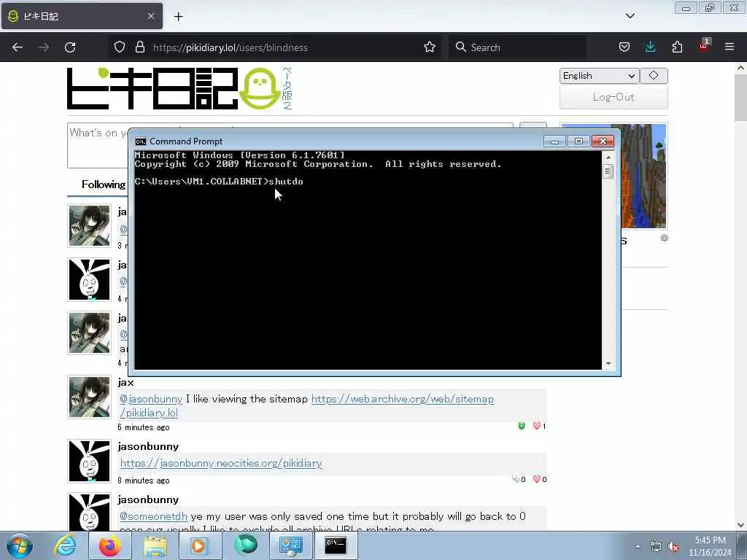Open jasonbunny.neocities.org/pikidiary link
747x560 pixels.
[x=221, y=463]
